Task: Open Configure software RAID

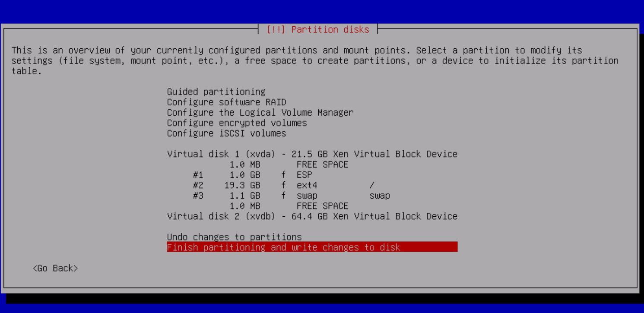Action: (226, 102)
